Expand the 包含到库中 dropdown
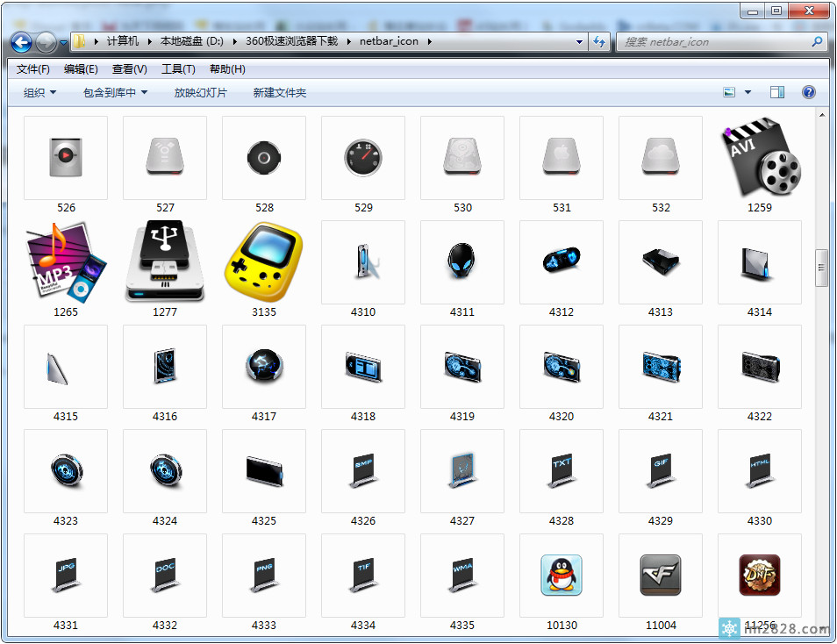This screenshot has height=644, width=837. tap(115, 92)
